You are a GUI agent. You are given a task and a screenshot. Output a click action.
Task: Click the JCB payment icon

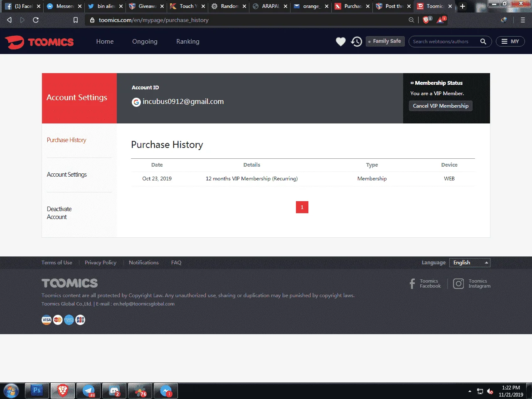coord(80,320)
